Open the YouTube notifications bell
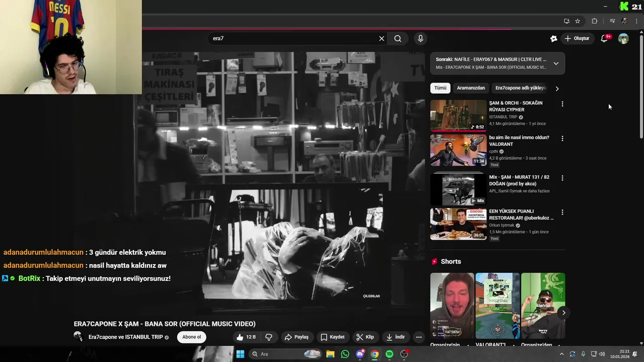Screen dimensions: 644x362 605,38
